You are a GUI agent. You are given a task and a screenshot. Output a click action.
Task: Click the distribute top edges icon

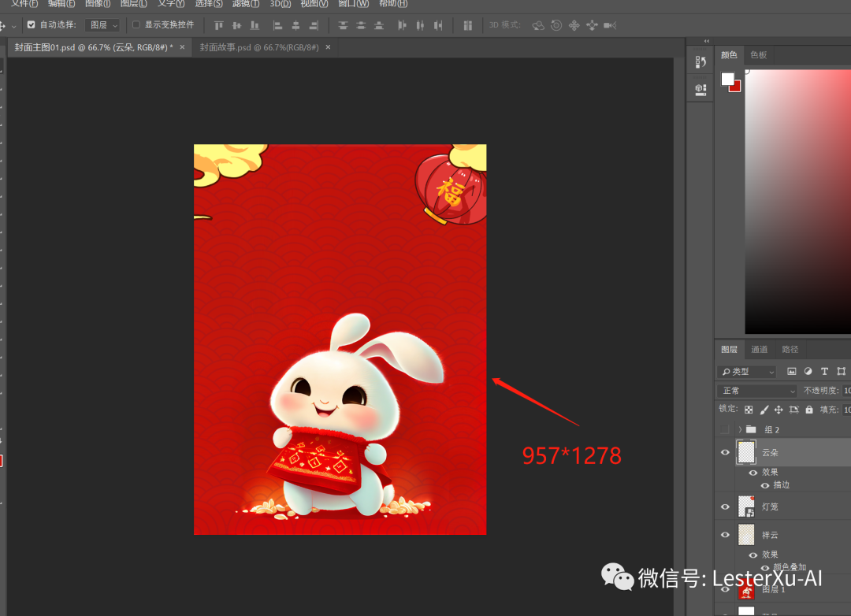[343, 25]
